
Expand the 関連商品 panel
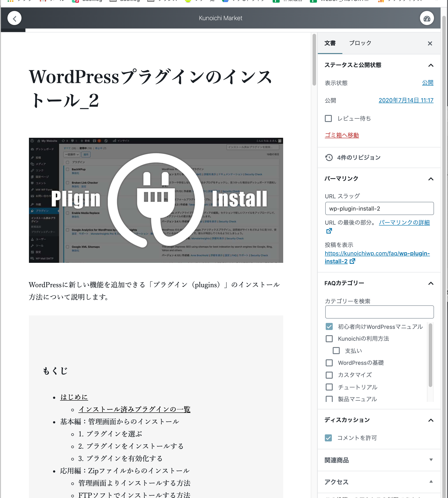pos(431,460)
